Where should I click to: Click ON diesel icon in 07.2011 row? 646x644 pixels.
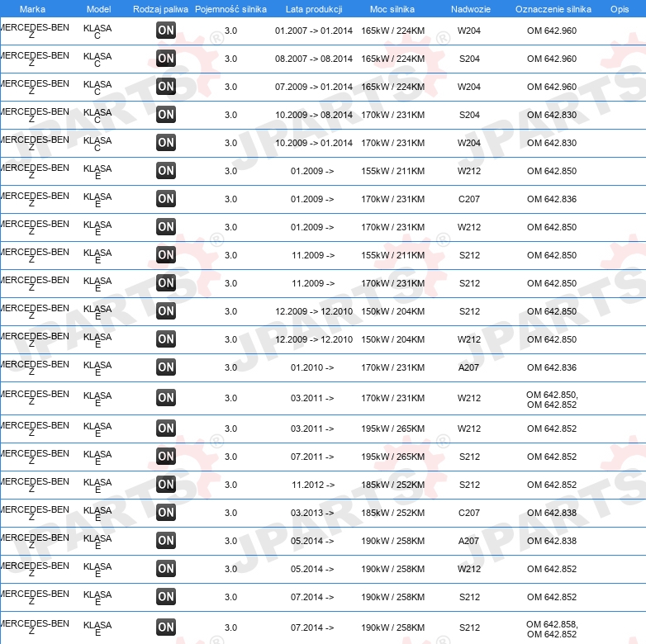coord(166,456)
